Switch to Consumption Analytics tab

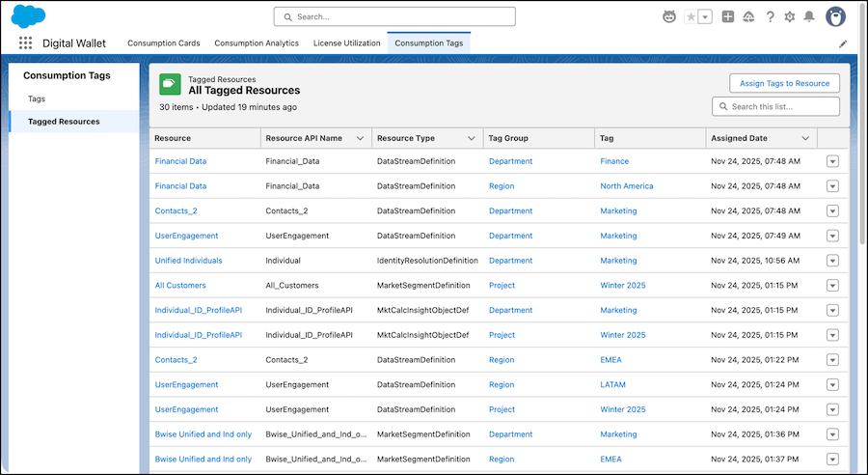click(x=257, y=43)
